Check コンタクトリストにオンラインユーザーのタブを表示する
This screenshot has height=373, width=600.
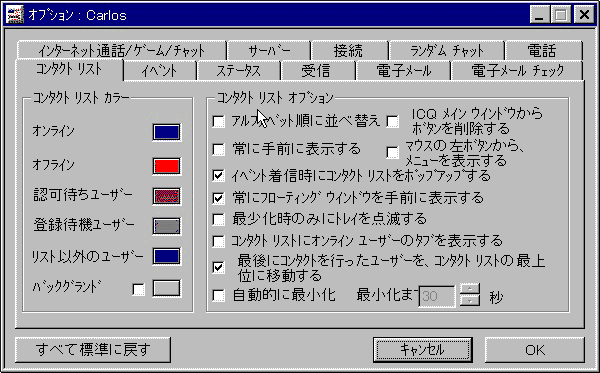coord(218,241)
